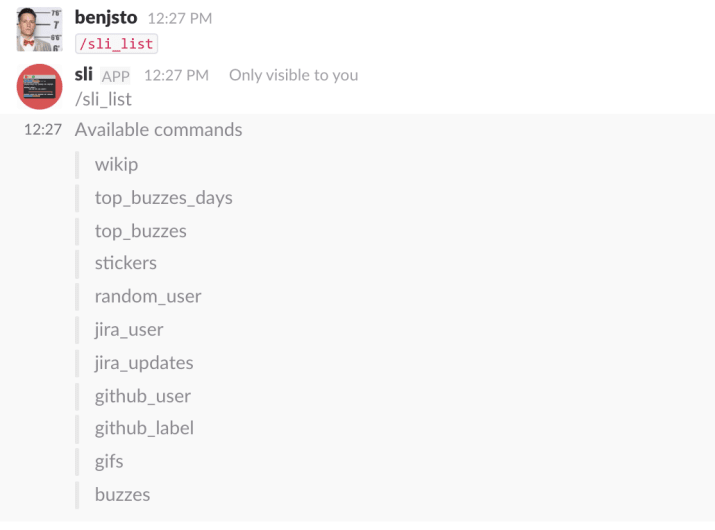Viewport: 715px width, 530px height.
Task: Click benjsto's 12:27 PM message timestamp
Action: (180, 18)
